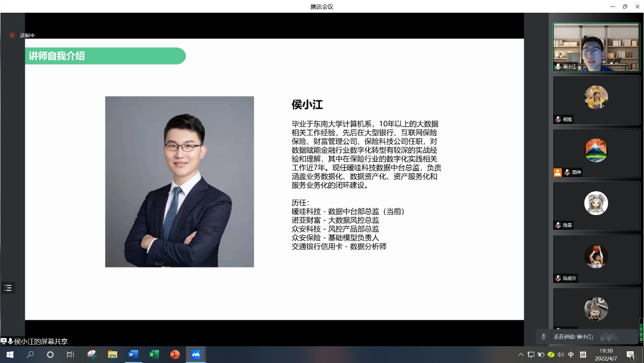Viewport: 644px width, 363px height.
Task: Expand hidden system tray icons
Action: point(521,354)
